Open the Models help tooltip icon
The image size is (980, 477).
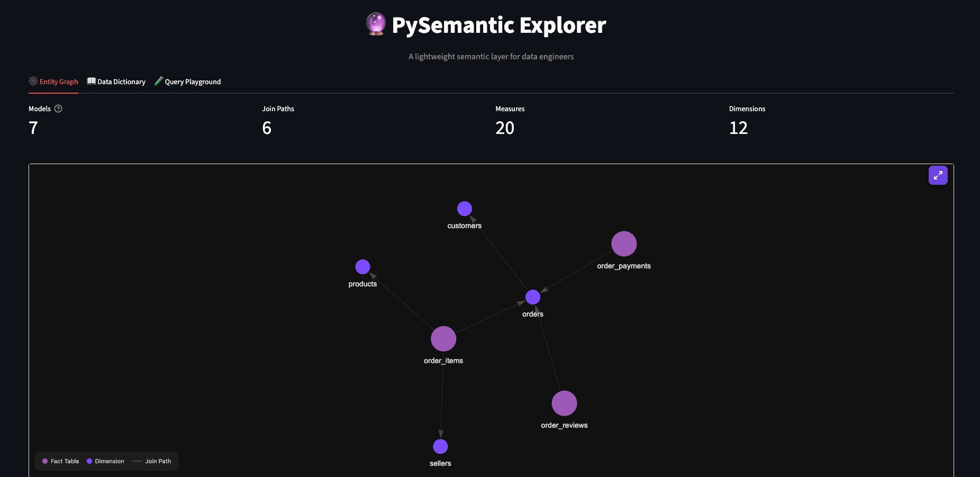[58, 109]
